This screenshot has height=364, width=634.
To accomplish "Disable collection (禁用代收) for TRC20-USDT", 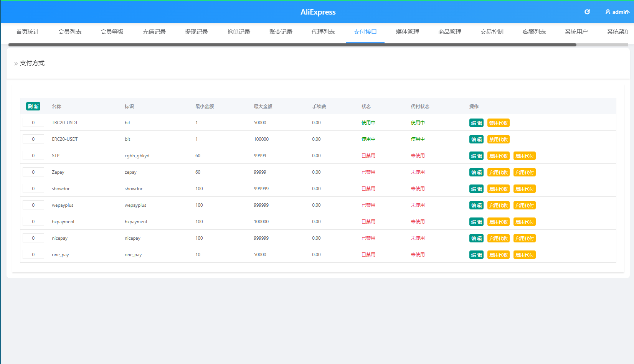I will 499,123.
